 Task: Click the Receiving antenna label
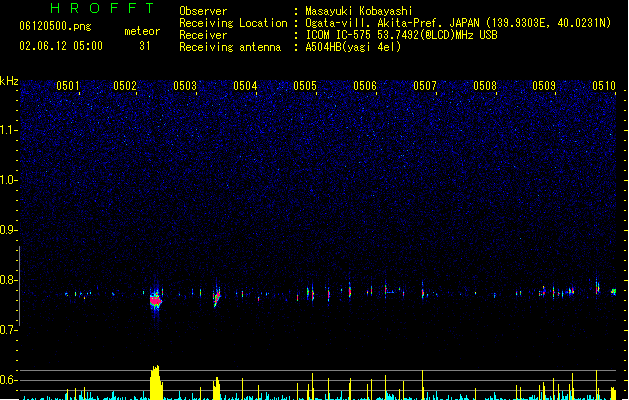(230, 47)
